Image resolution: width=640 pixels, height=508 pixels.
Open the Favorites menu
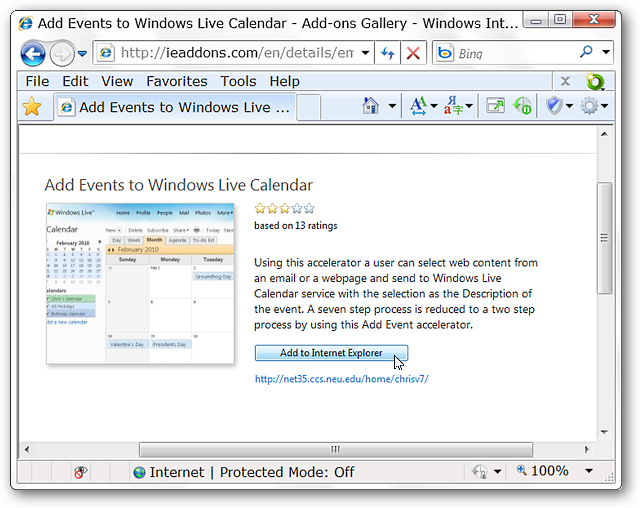point(177,81)
